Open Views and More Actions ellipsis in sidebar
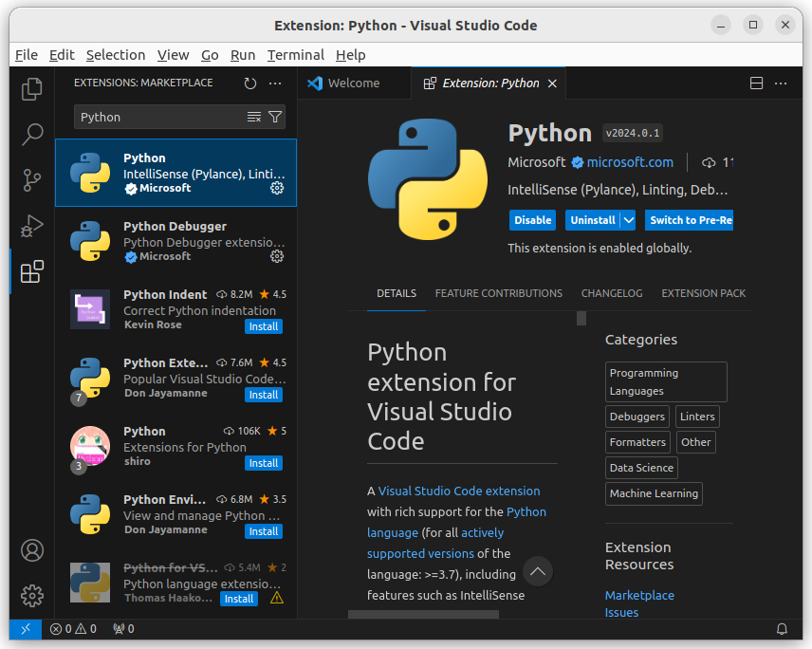The height and width of the screenshot is (649, 812). (275, 83)
